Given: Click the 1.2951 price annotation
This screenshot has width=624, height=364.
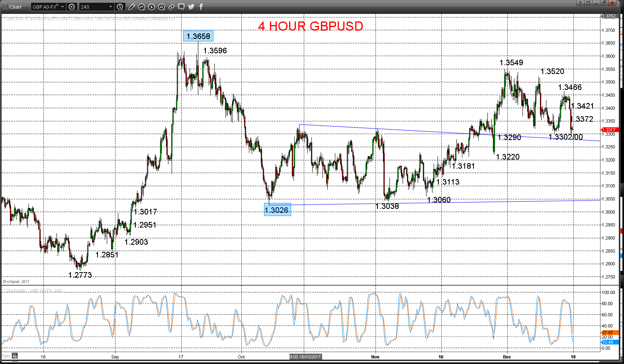Looking at the screenshot, I should point(145,225).
